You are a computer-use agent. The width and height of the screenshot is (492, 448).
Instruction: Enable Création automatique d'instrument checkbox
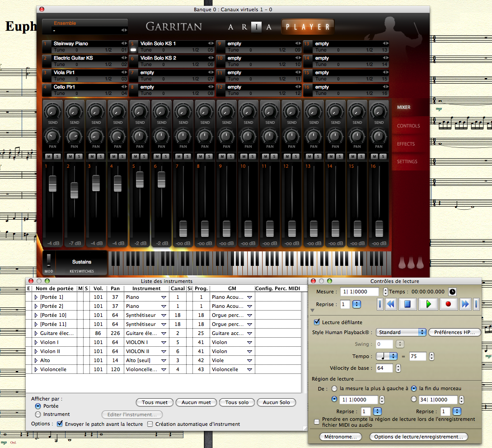pyautogui.click(x=150, y=424)
